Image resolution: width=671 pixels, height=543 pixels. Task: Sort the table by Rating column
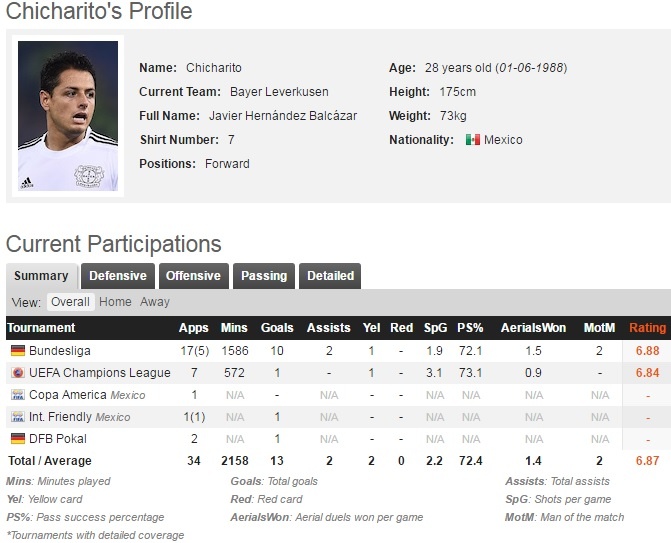647,328
